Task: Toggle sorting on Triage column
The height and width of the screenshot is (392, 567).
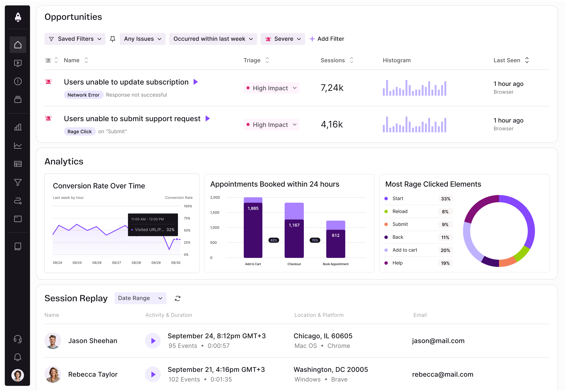Action: 267,60
